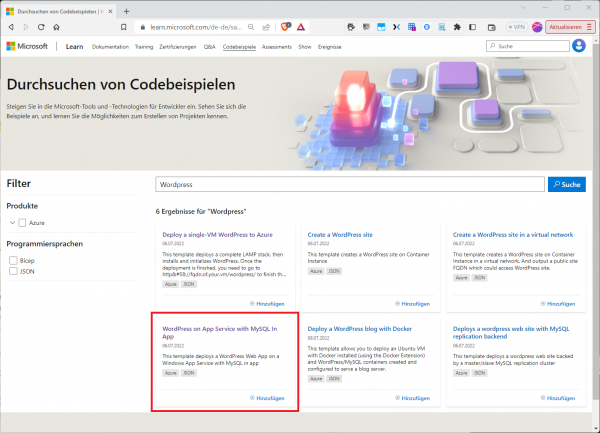Open the blue calendar grid extension icon
The height and width of the screenshot is (433, 600).
(x=411, y=27)
